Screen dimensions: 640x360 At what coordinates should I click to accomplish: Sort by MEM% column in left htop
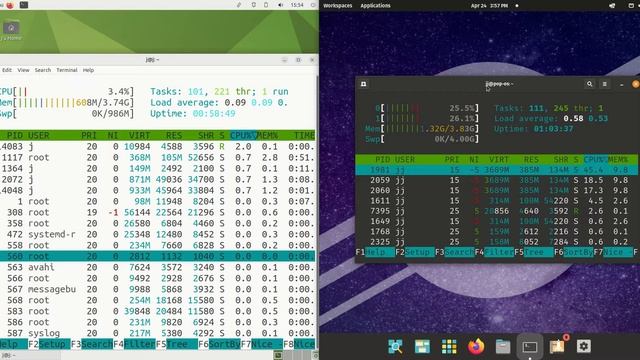click(267, 135)
